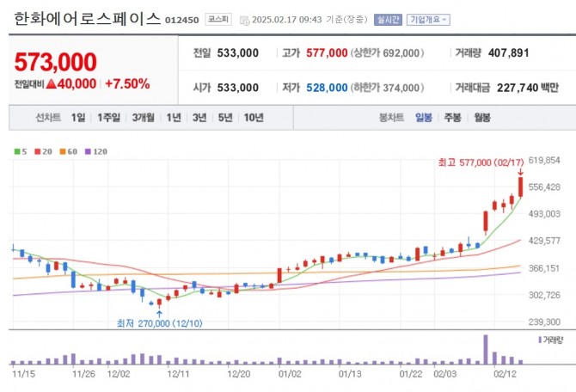Switch to 5년 chart range
Image resolution: width=576 pixels, height=392 pixels.
(225, 117)
